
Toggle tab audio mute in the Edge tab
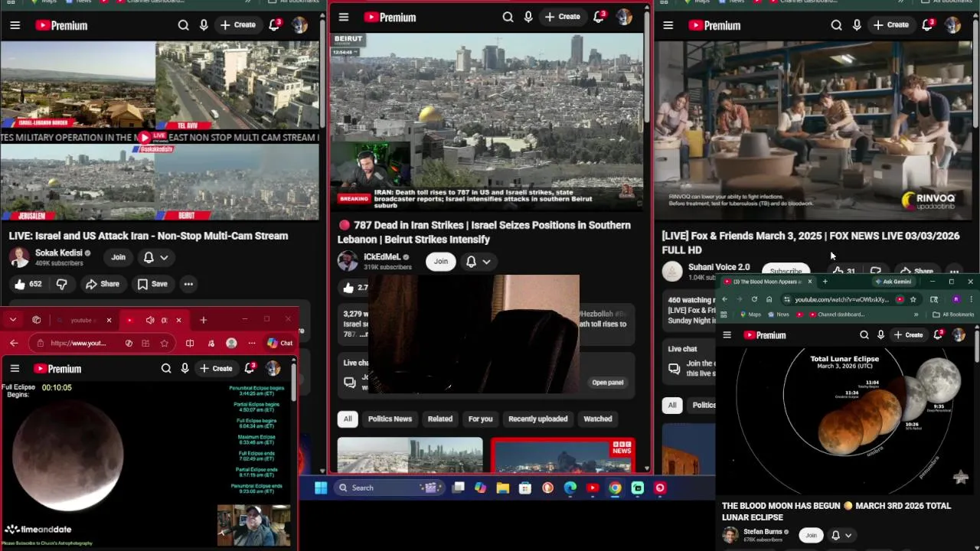coord(150,320)
